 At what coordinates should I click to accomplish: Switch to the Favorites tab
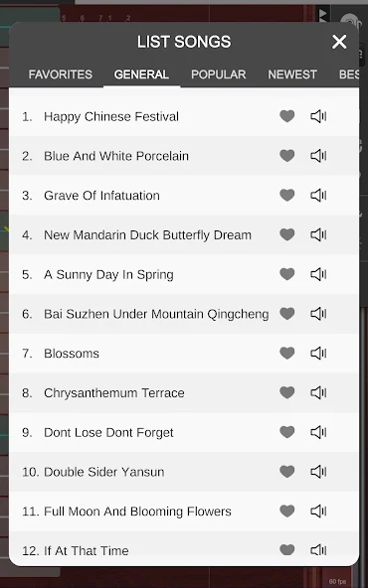[61, 74]
